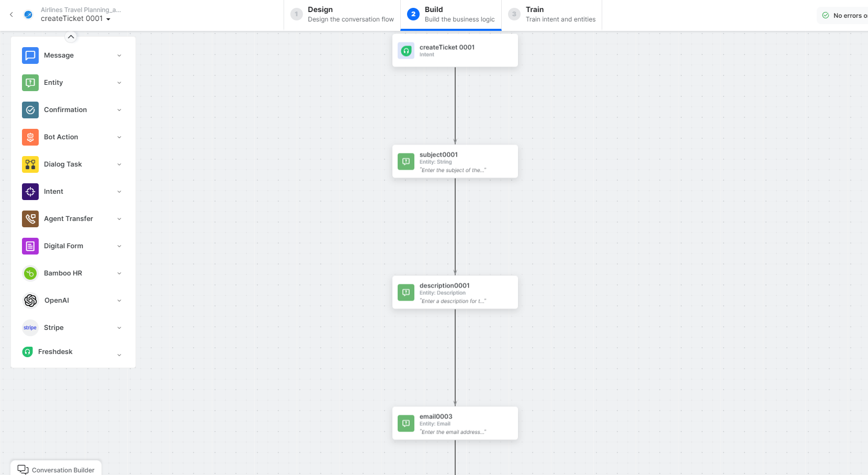The image size is (868, 475).
Task: Go back using the back arrow
Action: click(x=12, y=15)
